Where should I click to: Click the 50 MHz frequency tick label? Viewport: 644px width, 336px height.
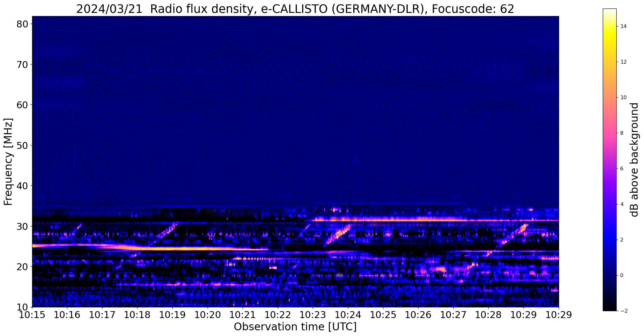tap(22, 145)
